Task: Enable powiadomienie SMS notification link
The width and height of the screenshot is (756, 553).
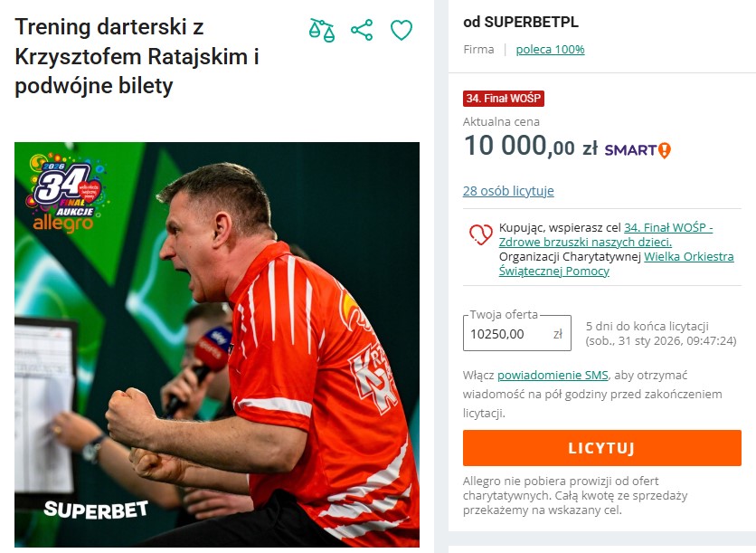Action: [x=553, y=375]
